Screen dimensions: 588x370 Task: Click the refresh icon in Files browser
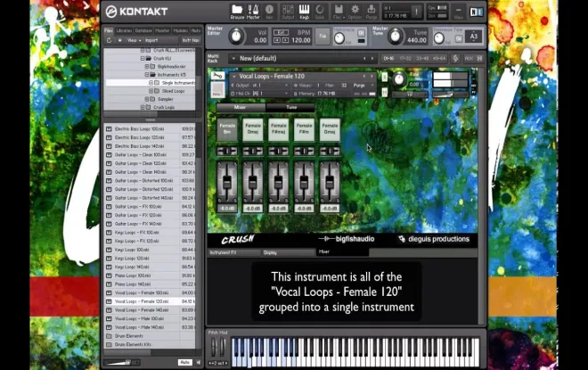tap(109, 40)
